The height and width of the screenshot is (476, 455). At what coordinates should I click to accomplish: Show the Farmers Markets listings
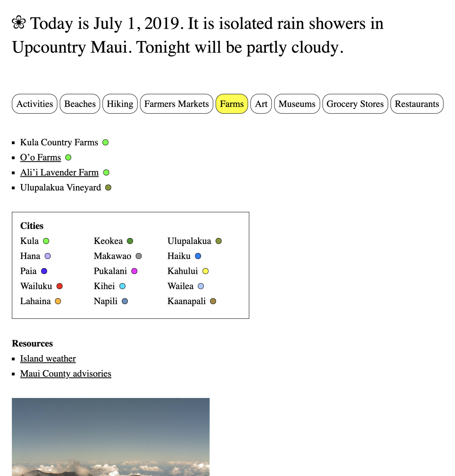tap(177, 104)
